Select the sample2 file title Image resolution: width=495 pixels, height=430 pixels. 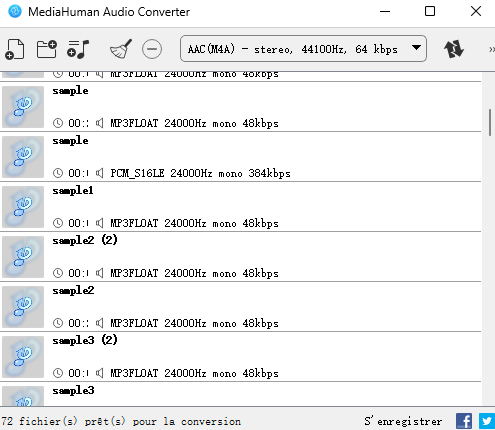click(73, 290)
